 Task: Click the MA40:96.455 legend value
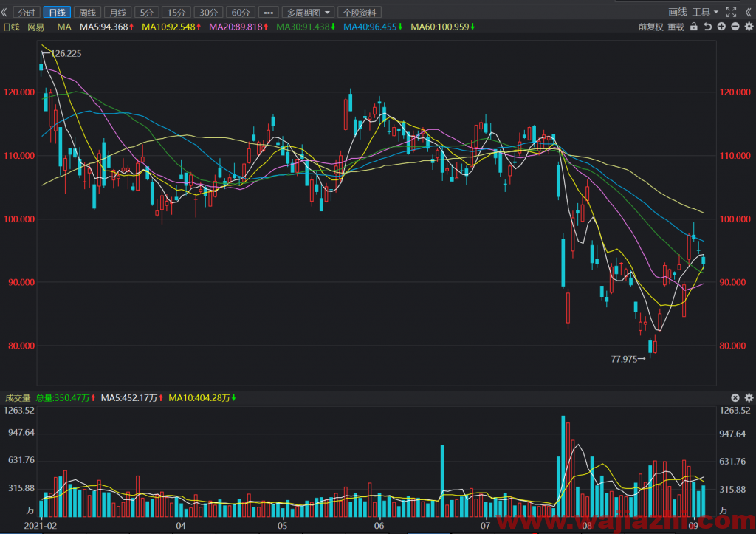click(x=373, y=27)
